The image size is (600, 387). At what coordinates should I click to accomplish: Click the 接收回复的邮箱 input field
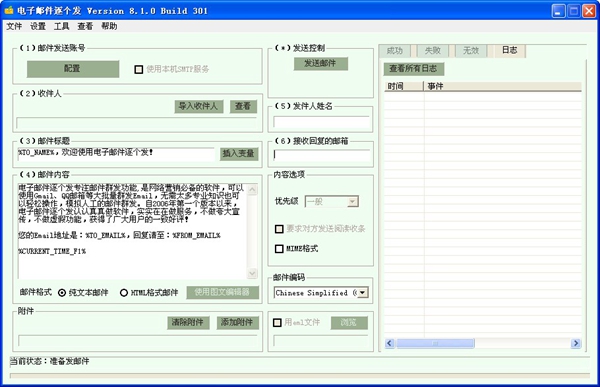click(x=321, y=155)
